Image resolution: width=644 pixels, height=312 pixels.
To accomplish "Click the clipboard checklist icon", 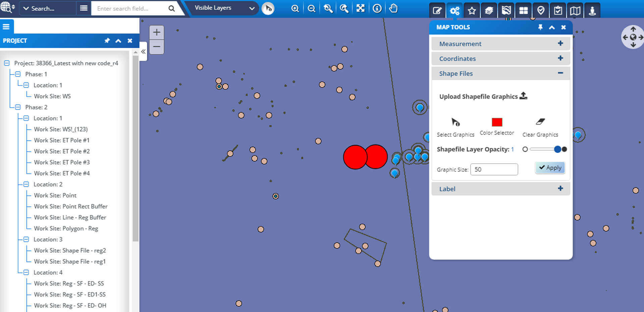I will (558, 10).
